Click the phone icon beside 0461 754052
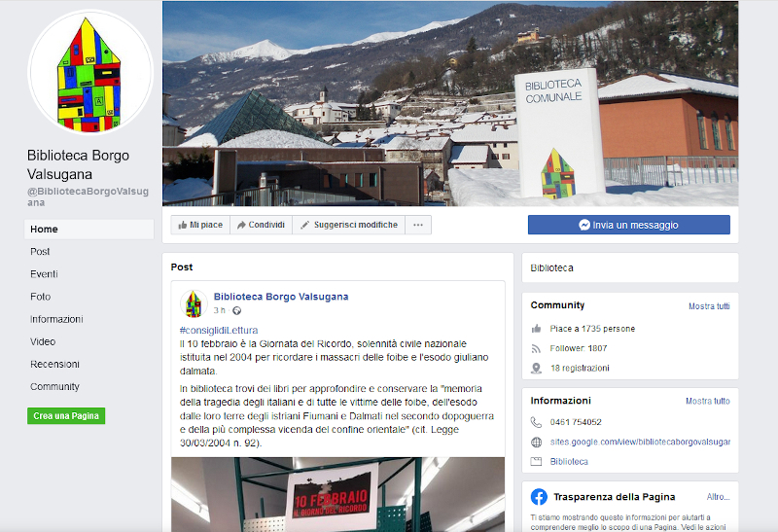 point(537,422)
